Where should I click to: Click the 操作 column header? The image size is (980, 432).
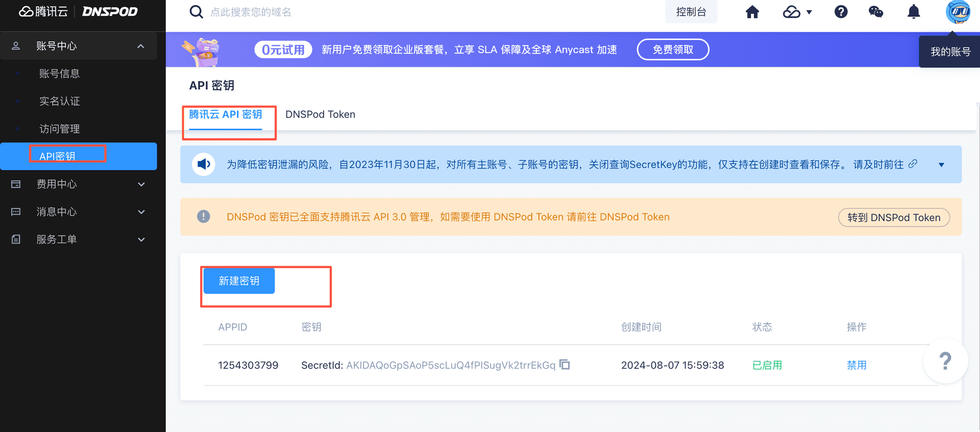pos(856,327)
